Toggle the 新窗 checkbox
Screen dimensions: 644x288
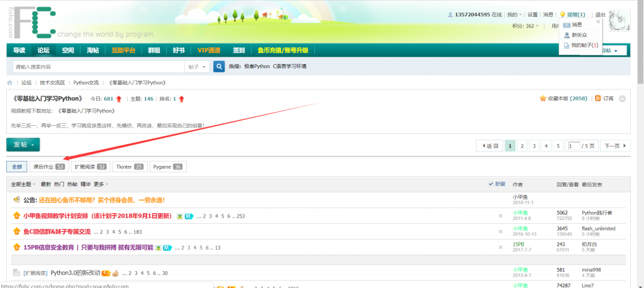tap(491, 184)
